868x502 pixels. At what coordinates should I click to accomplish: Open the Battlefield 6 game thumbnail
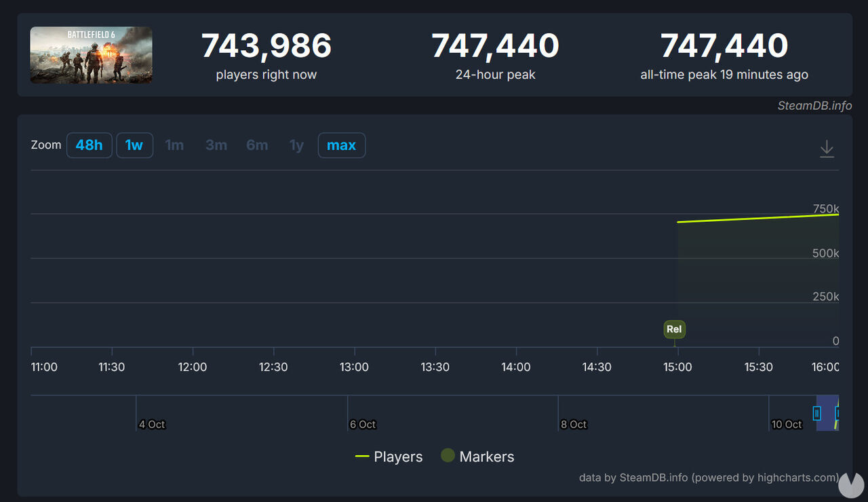pyautogui.click(x=91, y=55)
